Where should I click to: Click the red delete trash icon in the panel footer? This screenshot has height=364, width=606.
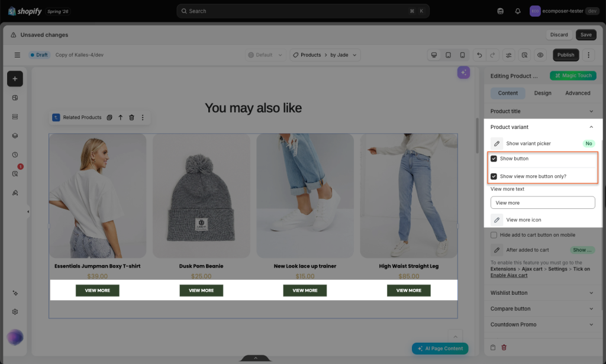point(504,347)
